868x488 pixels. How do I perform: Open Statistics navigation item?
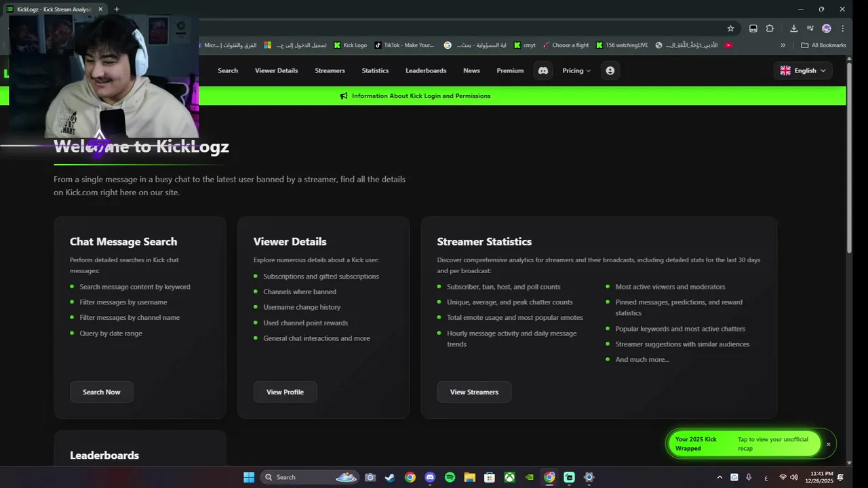[x=375, y=70]
